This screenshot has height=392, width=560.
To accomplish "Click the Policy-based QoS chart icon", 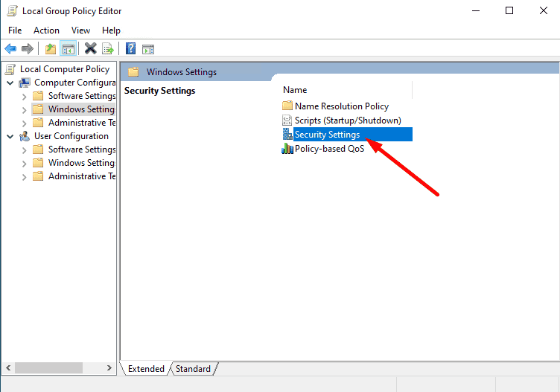I will 287,148.
